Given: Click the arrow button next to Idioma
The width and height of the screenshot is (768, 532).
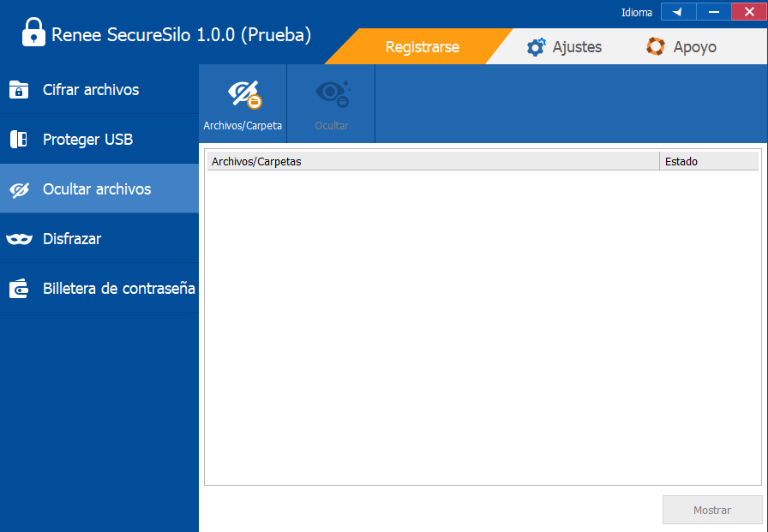Looking at the screenshot, I should pos(678,12).
